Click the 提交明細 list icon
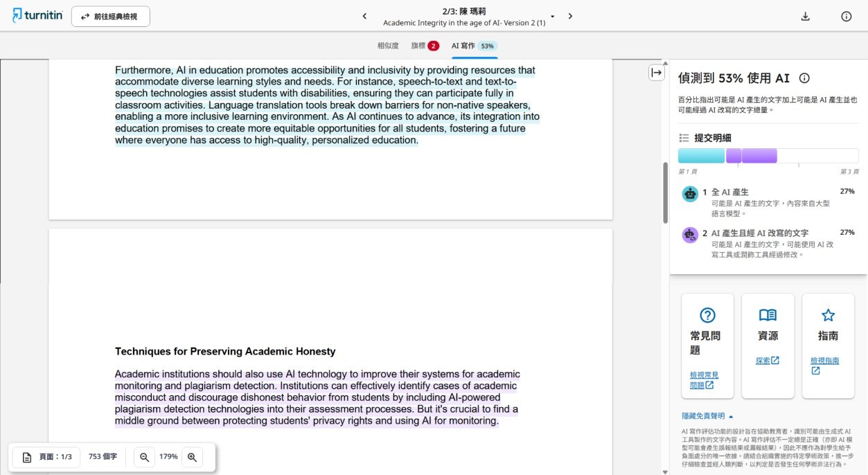Screen dimensions: 868x475 click(684, 138)
